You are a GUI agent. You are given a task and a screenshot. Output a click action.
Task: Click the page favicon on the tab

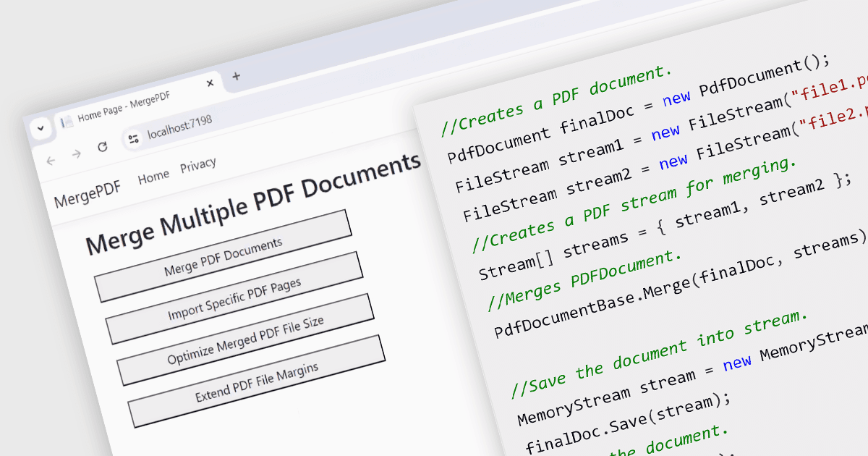click(67, 122)
